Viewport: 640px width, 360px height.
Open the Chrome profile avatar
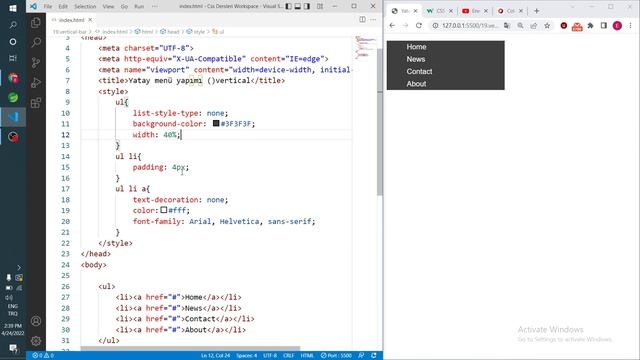click(x=617, y=25)
